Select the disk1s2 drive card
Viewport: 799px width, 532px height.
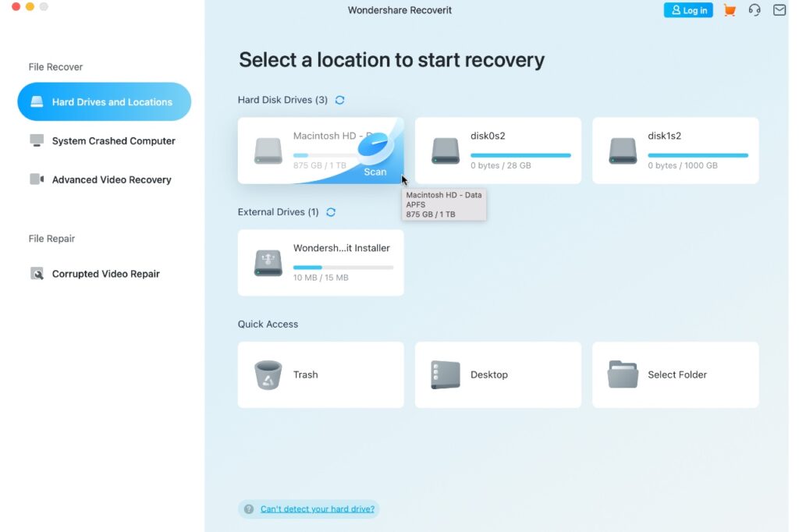tap(675, 151)
